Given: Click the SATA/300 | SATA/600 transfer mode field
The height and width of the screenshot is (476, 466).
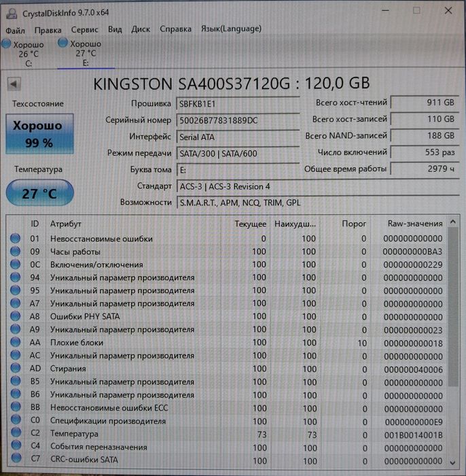Looking at the screenshot, I should (238, 153).
